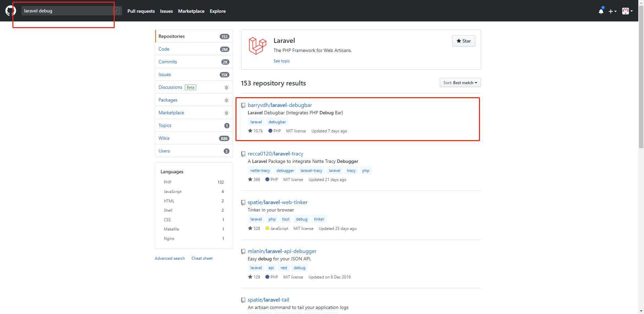
Task: Click the rest topic tag
Action: pyautogui.click(x=284, y=268)
